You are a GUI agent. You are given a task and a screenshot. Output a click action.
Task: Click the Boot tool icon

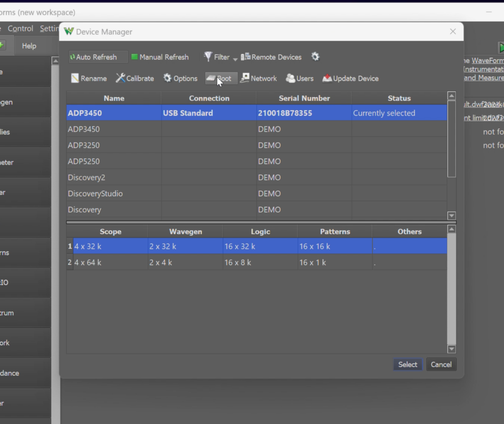[220, 78]
